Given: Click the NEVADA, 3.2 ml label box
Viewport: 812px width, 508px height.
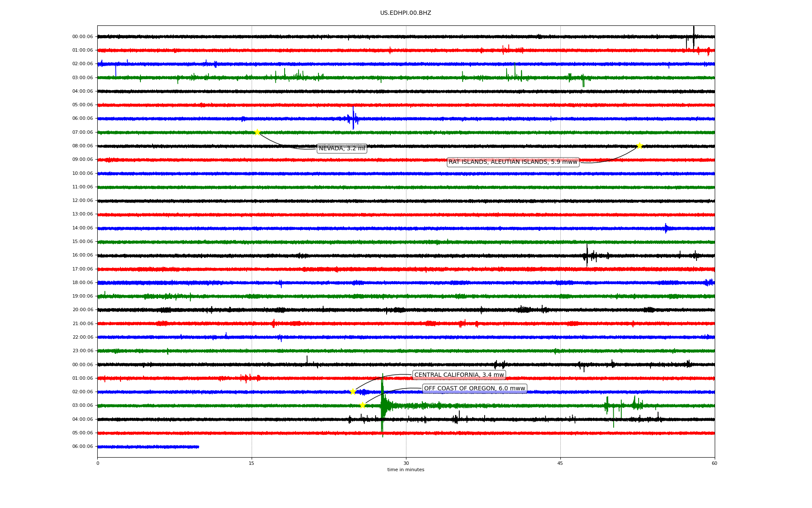Looking at the screenshot, I should pos(342,148).
